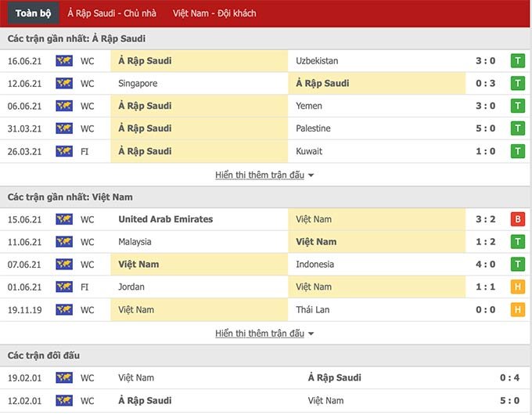This screenshot has width=532, height=415.
Task: Select the Toàn bộ tab
Action: pos(31,13)
